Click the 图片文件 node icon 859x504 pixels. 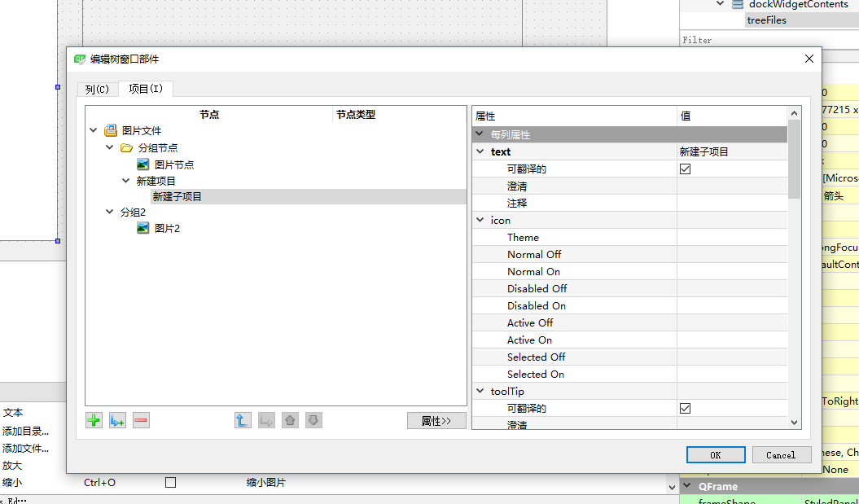tap(111, 130)
